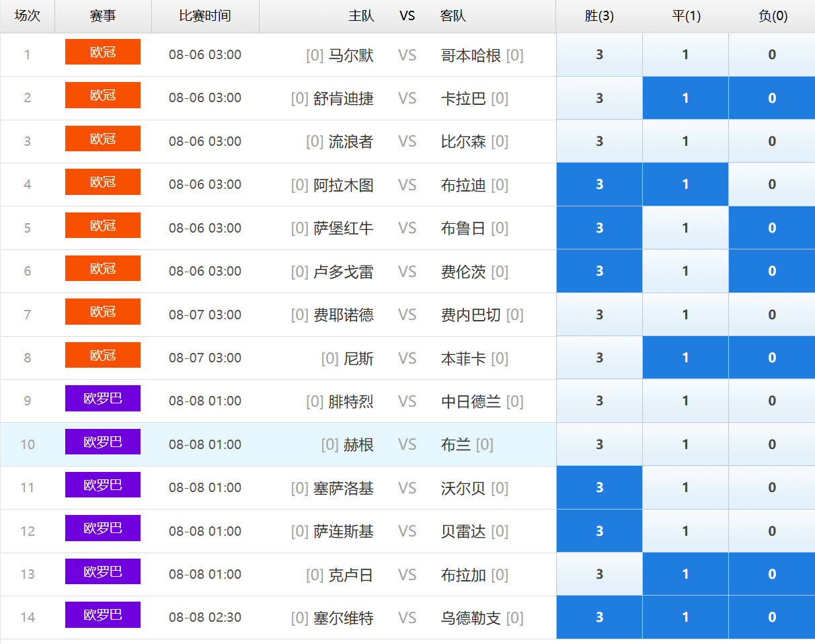Click away team name 哥本哈根
This screenshot has width=815, height=644.
(471, 55)
